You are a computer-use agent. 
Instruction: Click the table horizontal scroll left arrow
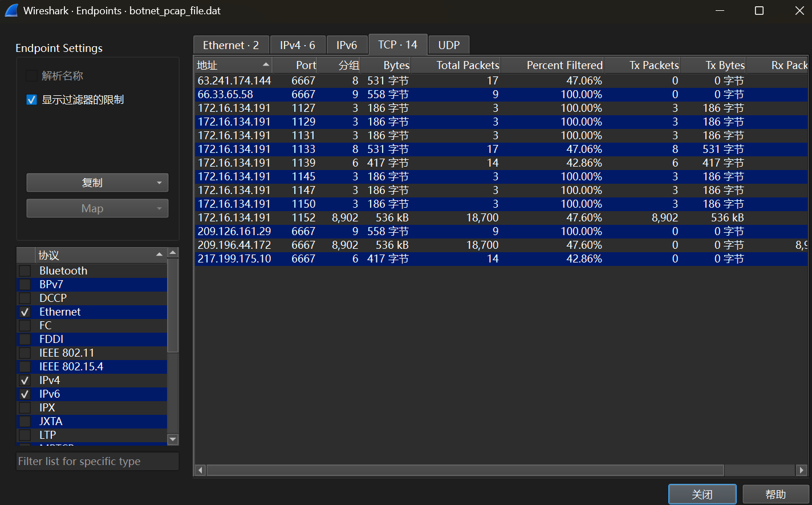pos(200,470)
